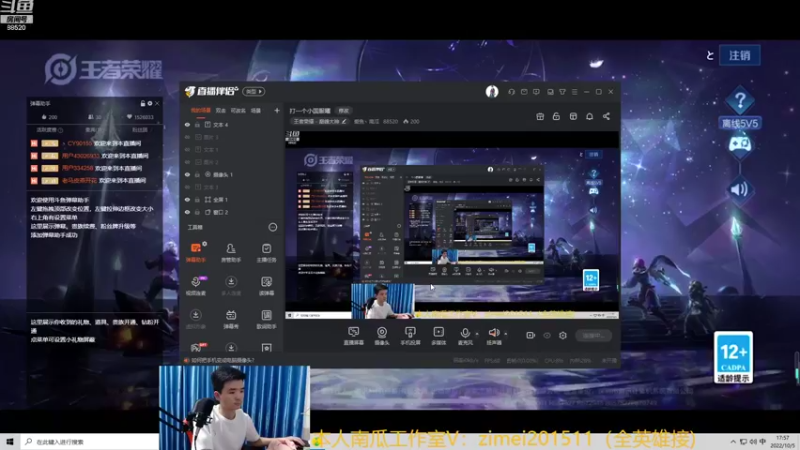Click the gift box icon in stream header
This screenshot has width=800, height=450.
[540, 116]
